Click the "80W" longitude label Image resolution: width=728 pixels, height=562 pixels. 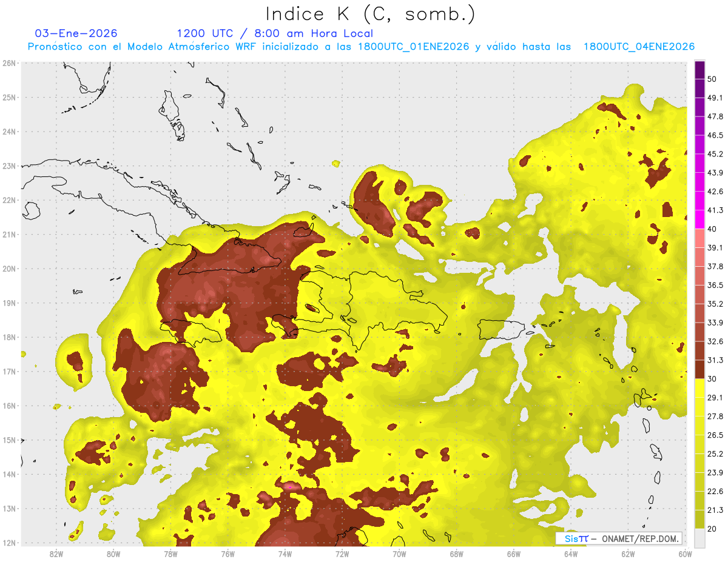pos(113,554)
